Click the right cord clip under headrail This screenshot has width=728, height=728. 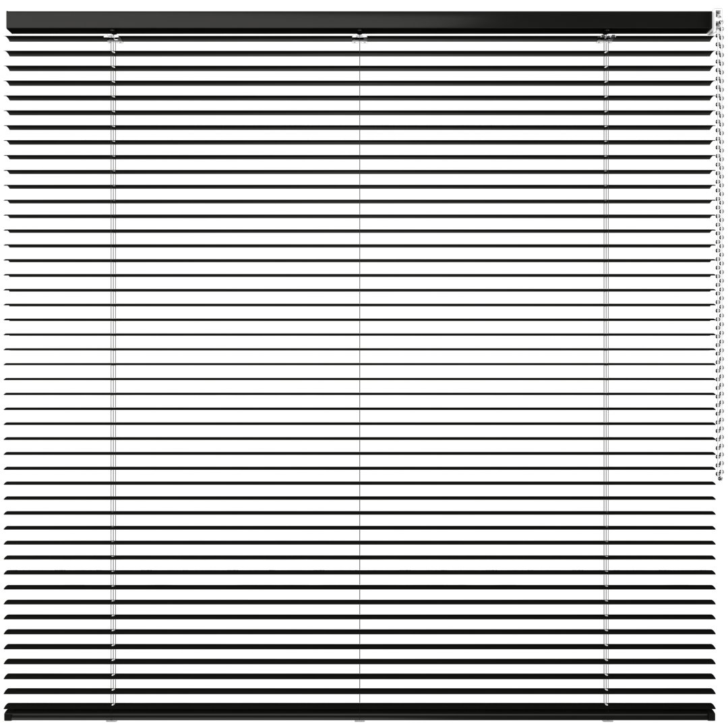[x=607, y=40]
